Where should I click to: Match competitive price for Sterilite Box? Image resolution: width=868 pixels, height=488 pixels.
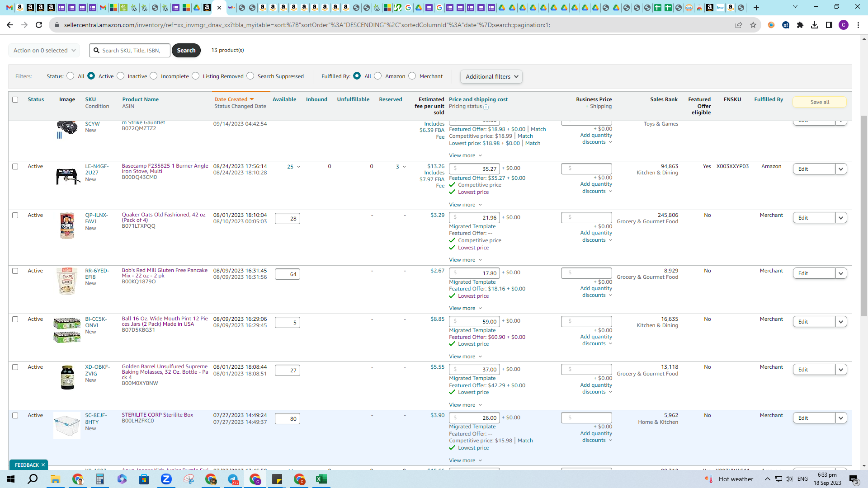point(525,441)
